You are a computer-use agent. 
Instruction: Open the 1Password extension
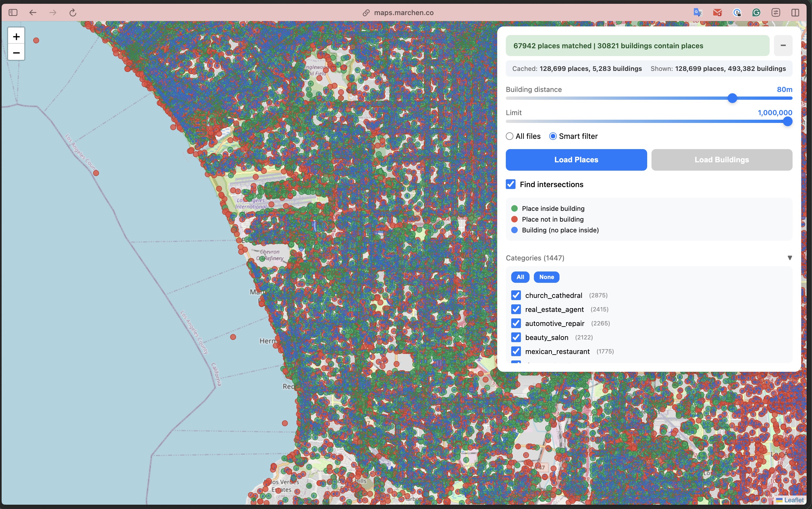(x=737, y=12)
